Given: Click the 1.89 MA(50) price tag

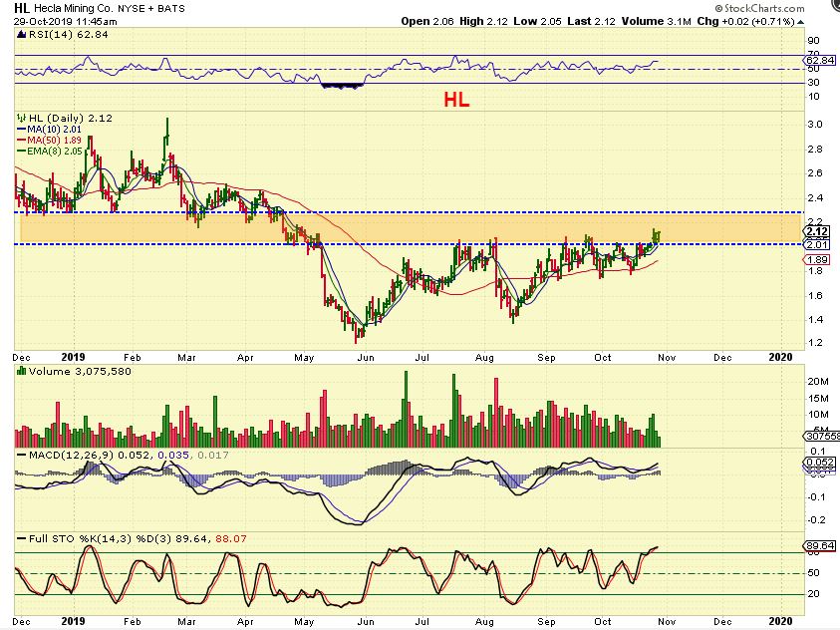Looking at the screenshot, I should pos(817,260).
